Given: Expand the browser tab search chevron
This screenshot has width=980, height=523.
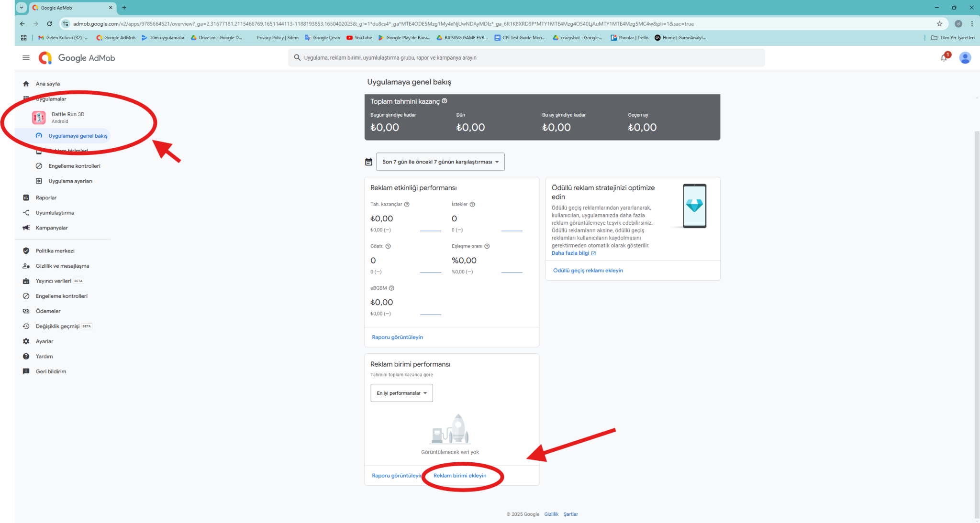Looking at the screenshot, I should pos(22,8).
